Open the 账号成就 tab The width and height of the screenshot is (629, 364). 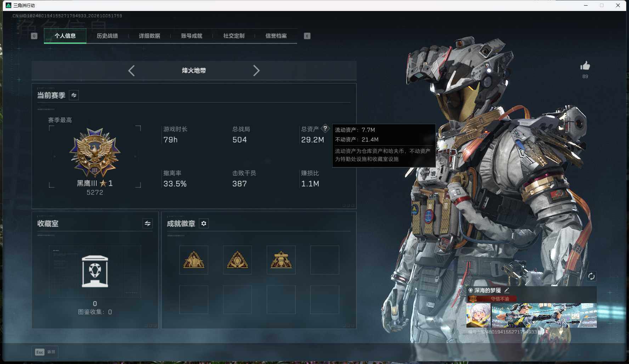tap(192, 36)
